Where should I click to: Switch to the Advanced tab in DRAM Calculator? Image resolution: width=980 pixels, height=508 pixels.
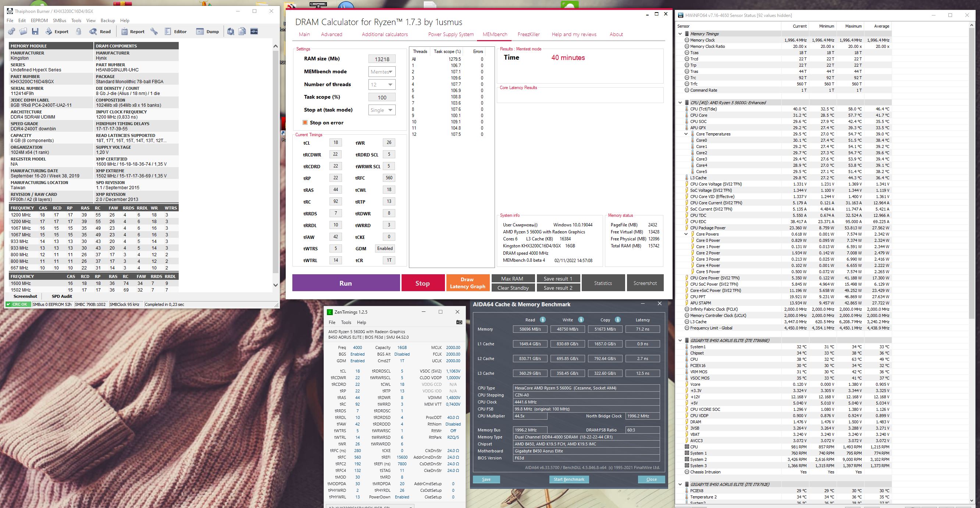point(331,34)
